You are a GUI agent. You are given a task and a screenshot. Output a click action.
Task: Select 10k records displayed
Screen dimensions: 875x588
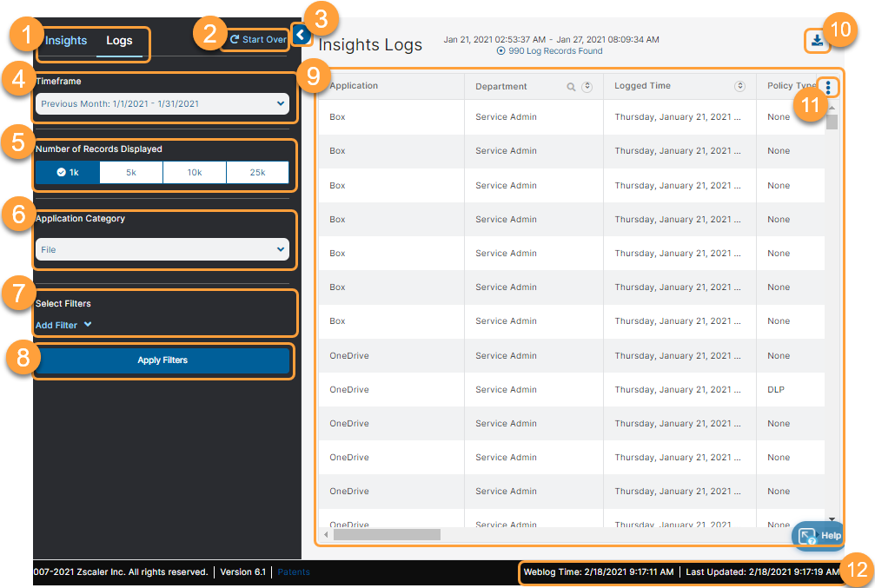point(194,173)
